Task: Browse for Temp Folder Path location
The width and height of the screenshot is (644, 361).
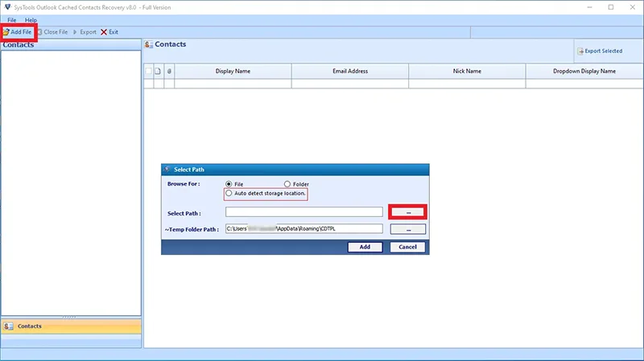Action: [x=408, y=229]
